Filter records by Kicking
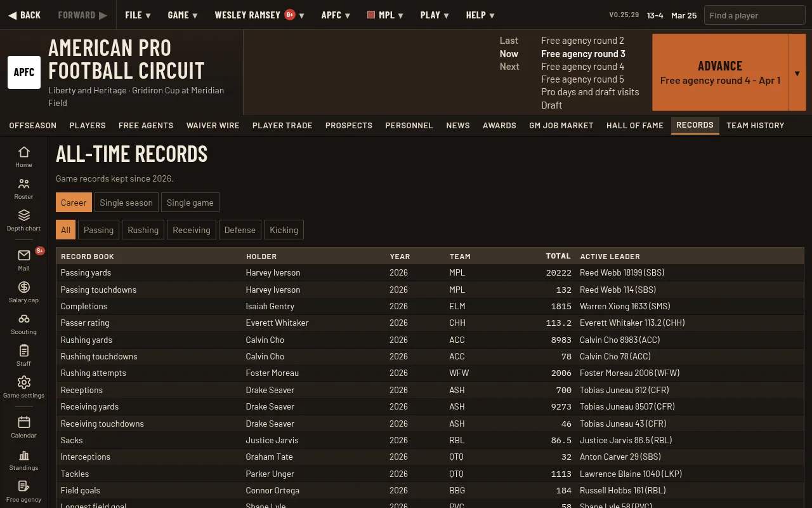The height and width of the screenshot is (508, 812). click(x=284, y=230)
